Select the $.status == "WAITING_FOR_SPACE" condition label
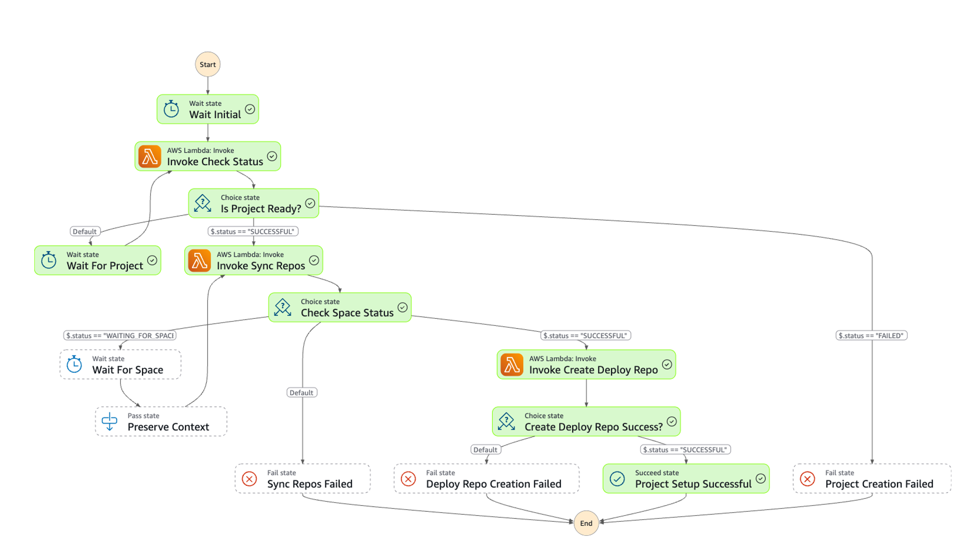975x560 pixels. coord(120,336)
